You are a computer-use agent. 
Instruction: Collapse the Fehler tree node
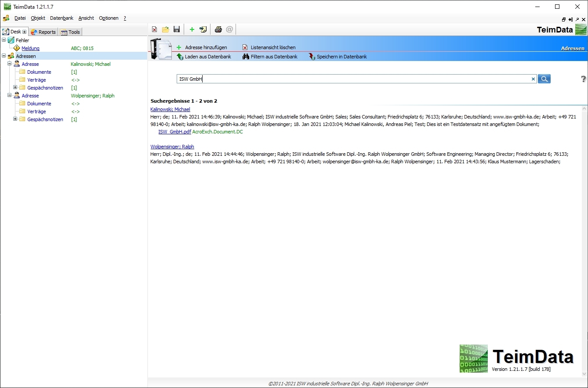click(4, 40)
